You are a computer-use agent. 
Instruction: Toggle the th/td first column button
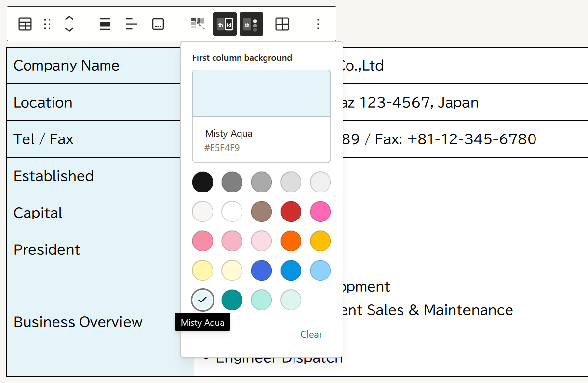[225, 25]
